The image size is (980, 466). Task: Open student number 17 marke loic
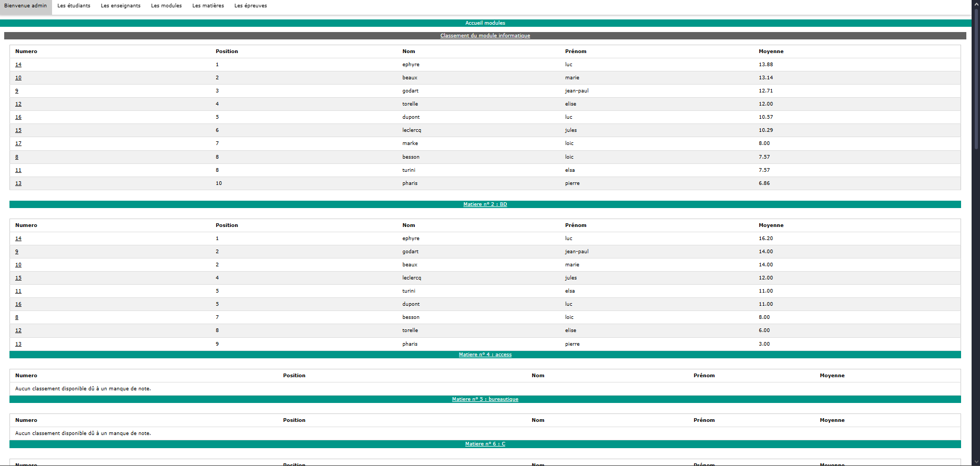18,143
